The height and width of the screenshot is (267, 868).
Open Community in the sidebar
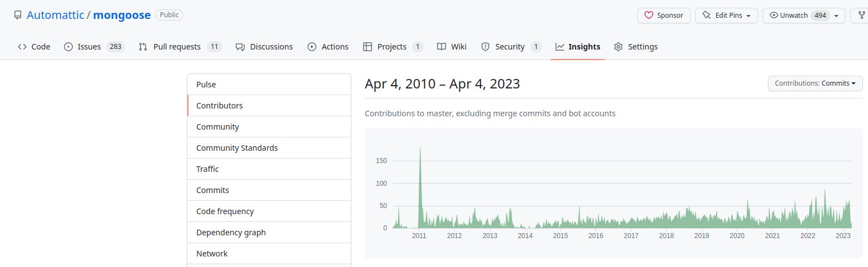[269, 127]
